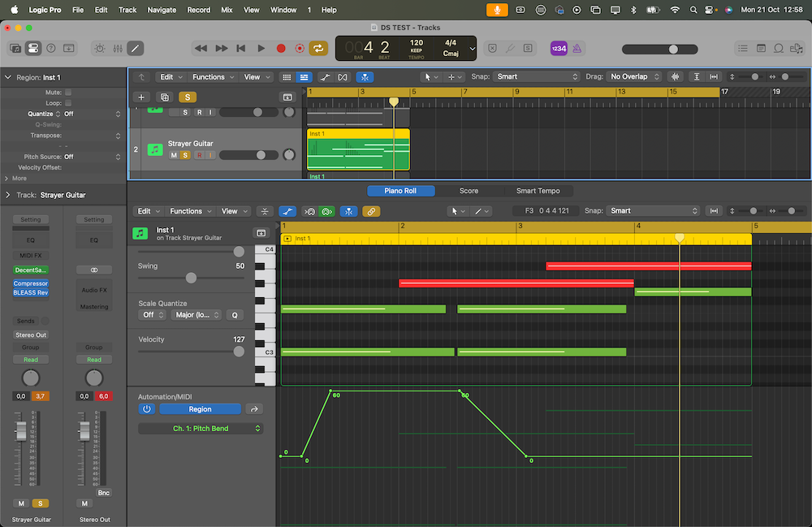Open the Track menu in menu bar

pyautogui.click(x=127, y=10)
